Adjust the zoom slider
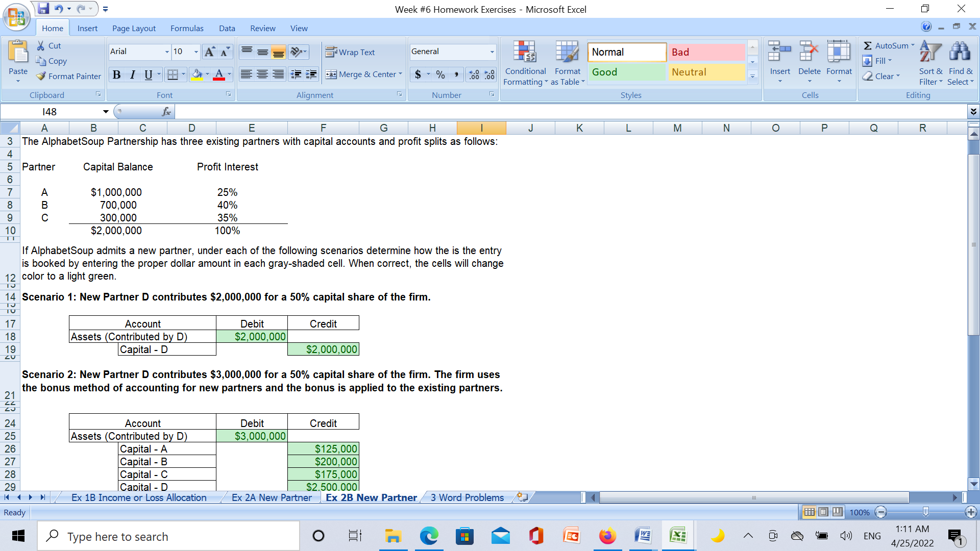This screenshot has height=551, width=980. 925,512
